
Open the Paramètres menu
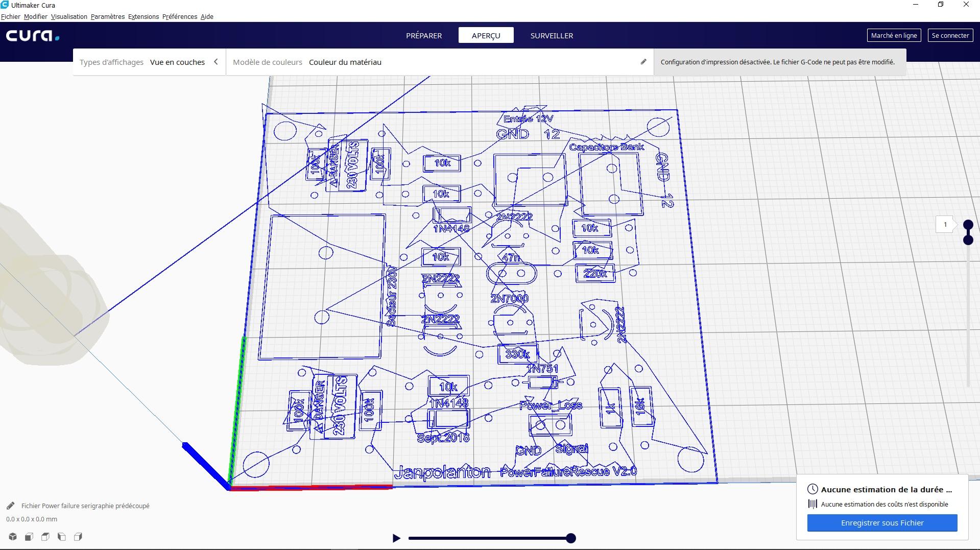[108, 16]
